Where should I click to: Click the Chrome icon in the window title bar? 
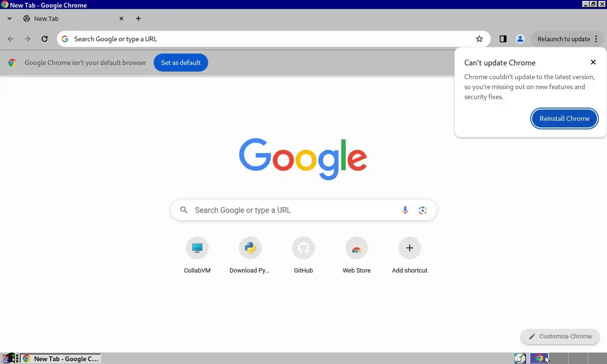5,5
